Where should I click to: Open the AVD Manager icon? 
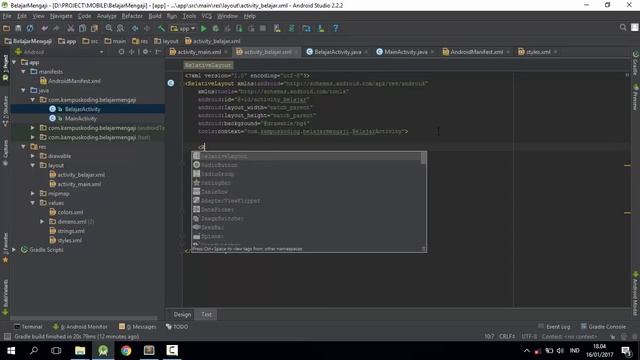coord(277,28)
